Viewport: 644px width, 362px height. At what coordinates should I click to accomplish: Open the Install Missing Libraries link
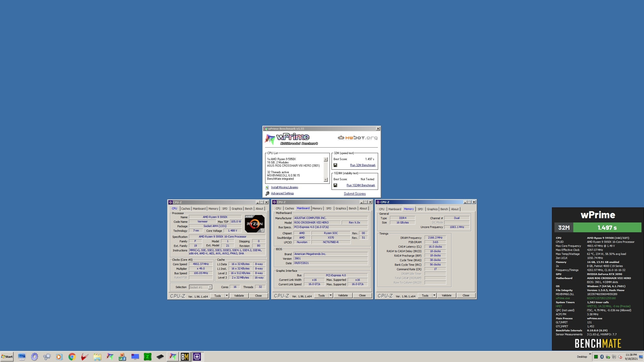coord(285,188)
